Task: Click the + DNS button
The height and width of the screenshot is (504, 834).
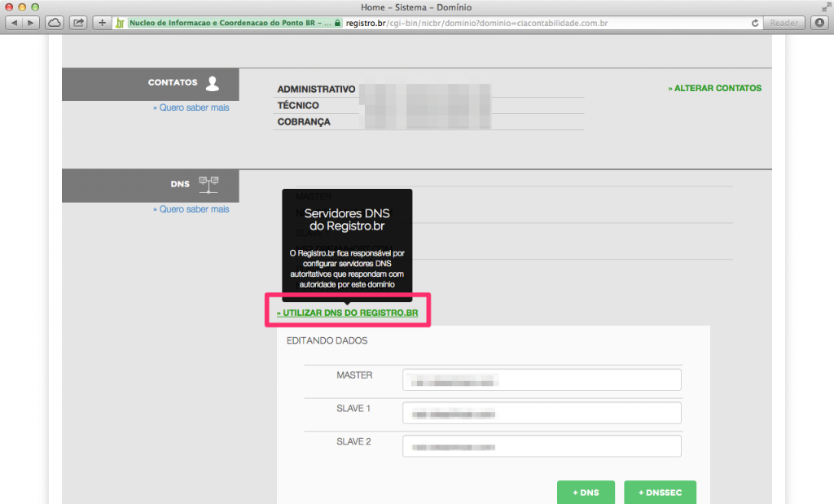Action: click(586, 493)
